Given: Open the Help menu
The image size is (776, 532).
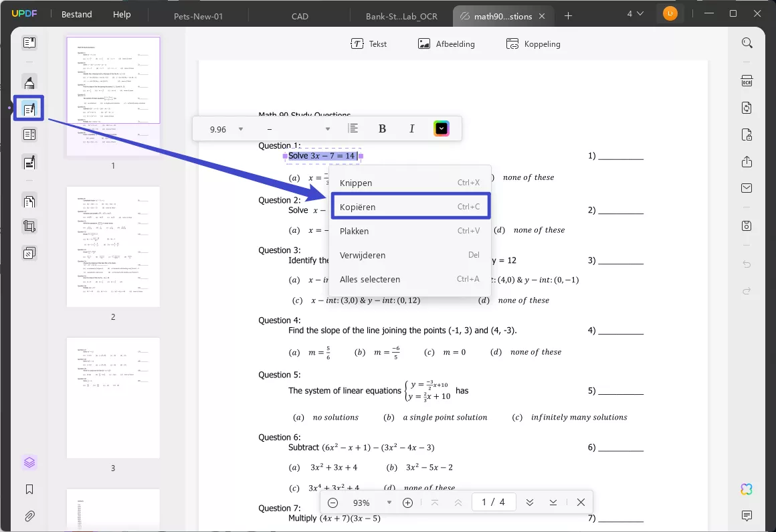Looking at the screenshot, I should (122, 14).
